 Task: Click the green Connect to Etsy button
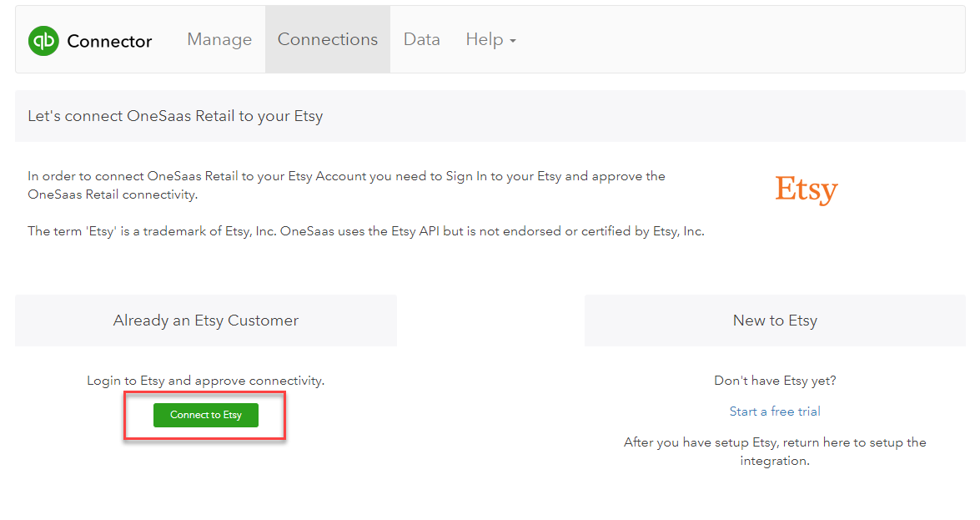pyautogui.click(x=206, y=415)
